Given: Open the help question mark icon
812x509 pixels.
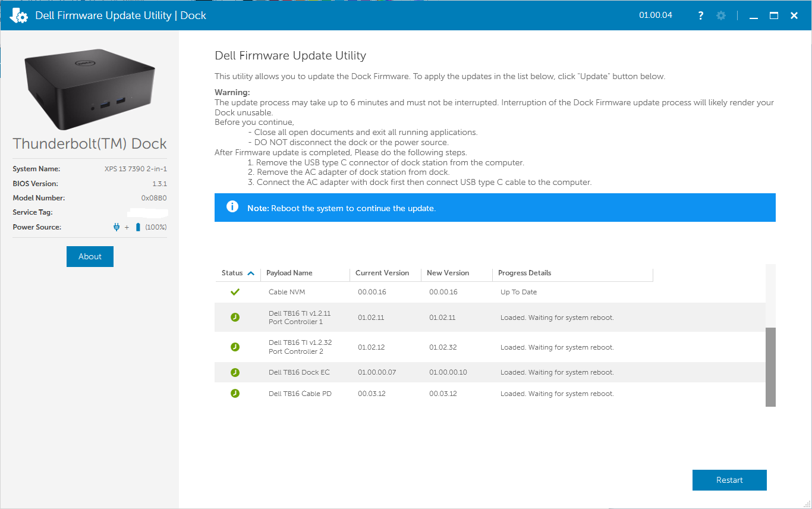Looking at the screenshot, I should click(x=701, y=15).
